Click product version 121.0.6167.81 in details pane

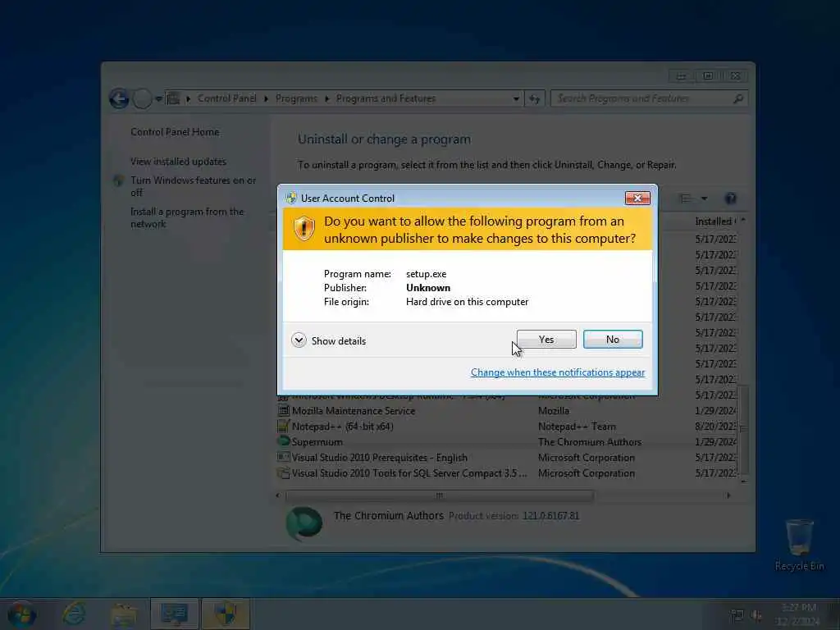[550, 516]
